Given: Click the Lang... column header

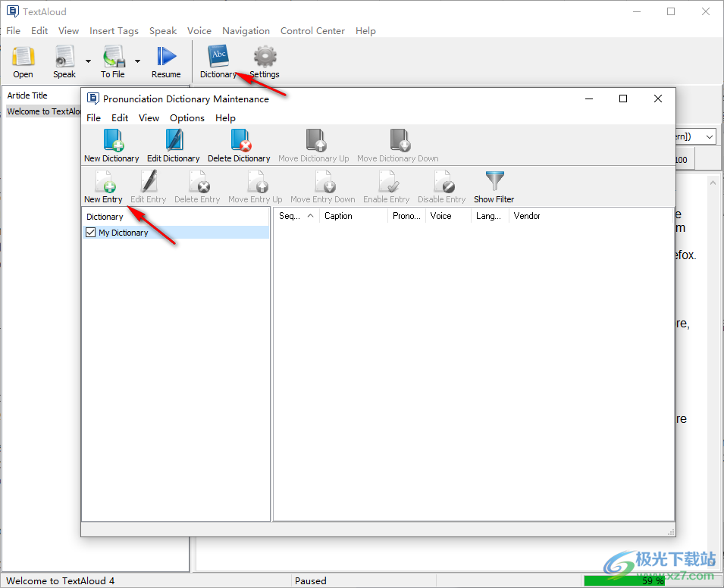Looking at the screenshot, I should coord(490,216).
